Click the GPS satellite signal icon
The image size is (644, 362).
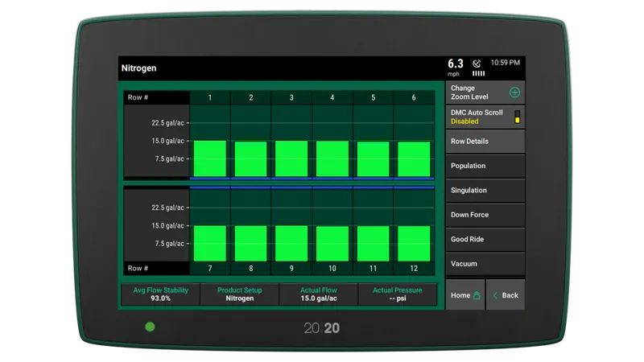pyautogui.click(x=477, y=64)
